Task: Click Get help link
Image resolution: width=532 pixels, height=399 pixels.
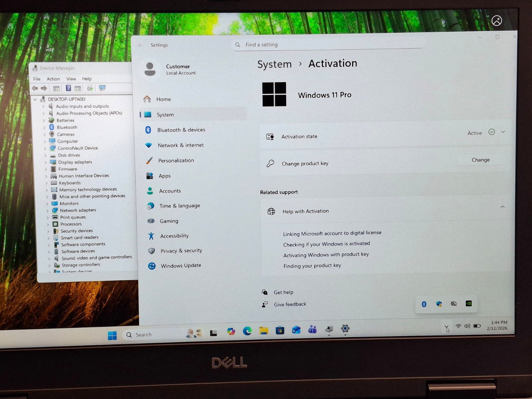Action: click(284, 292)
